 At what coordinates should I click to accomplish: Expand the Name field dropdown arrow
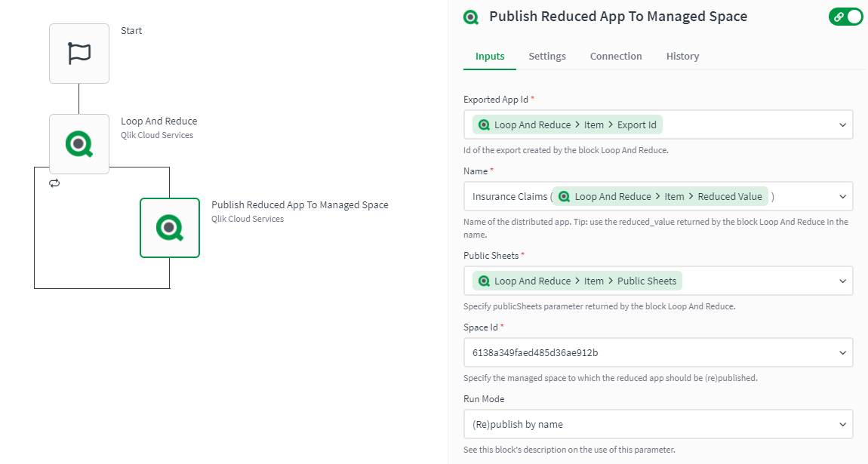(x=843, y=196)
